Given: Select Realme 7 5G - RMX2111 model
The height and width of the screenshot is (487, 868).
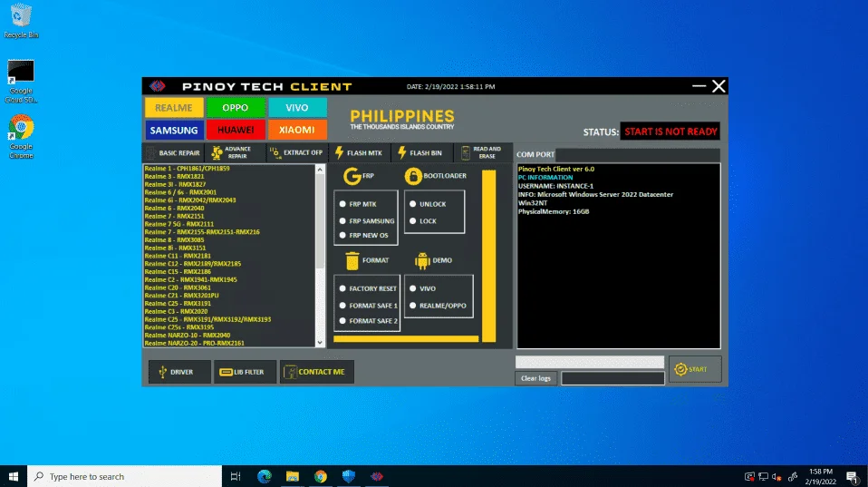Looking at the screenshot, I should 179,224.
